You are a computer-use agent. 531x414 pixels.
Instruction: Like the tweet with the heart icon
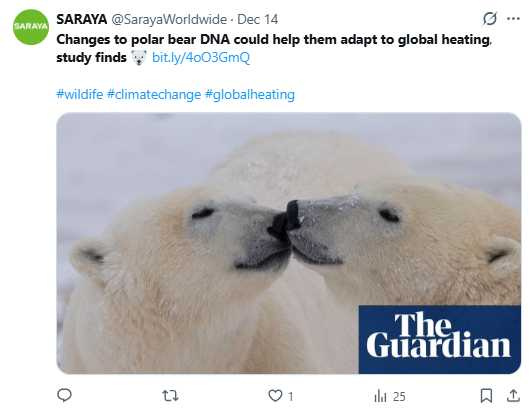pos(275,395)
